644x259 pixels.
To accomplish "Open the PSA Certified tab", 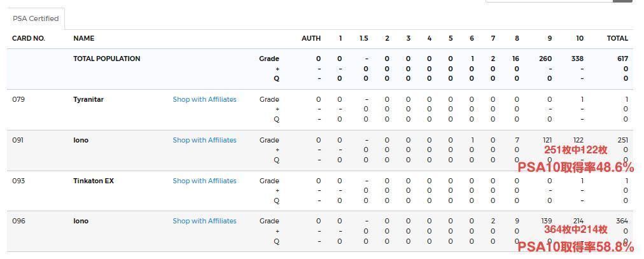I will [x=36, y=18].
